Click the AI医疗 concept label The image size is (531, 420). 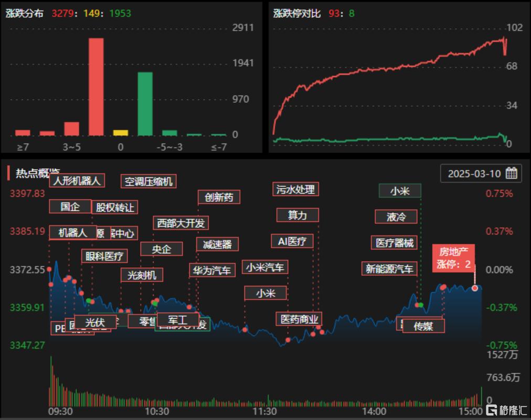292,241
